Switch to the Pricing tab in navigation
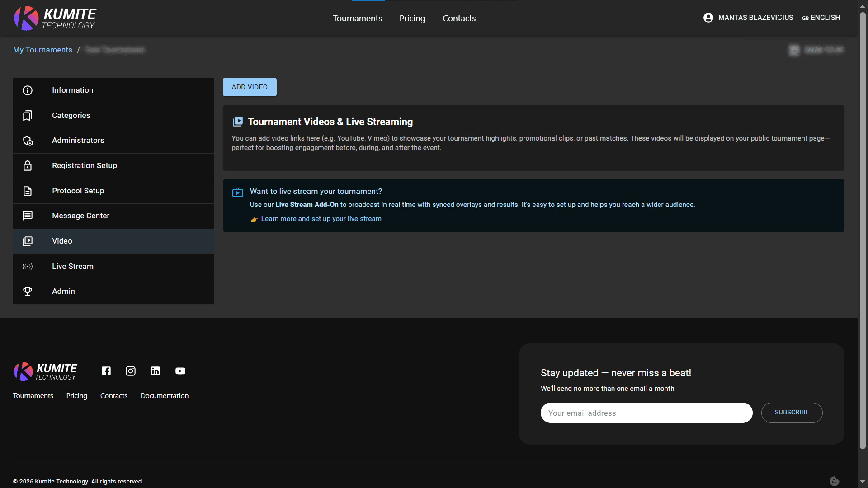The width and height of the screenshot is (868, 488). click(x=412, y=18)
